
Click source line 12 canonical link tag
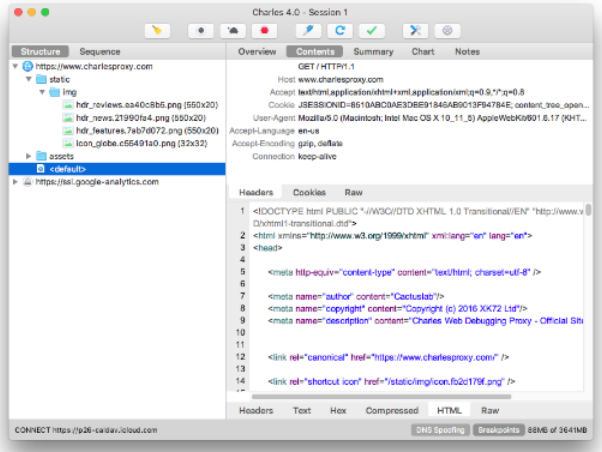388,357
